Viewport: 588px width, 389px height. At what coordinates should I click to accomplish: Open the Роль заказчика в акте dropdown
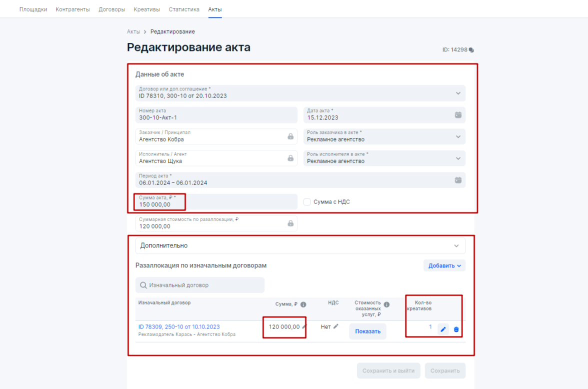click(x=458, y=136)
